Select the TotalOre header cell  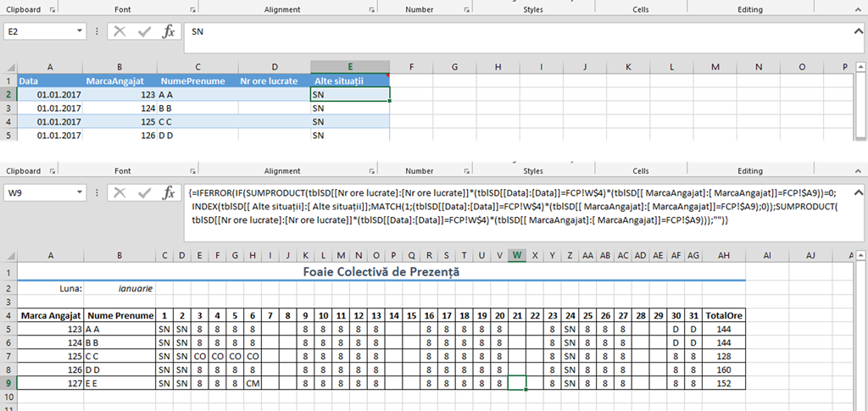723,314
